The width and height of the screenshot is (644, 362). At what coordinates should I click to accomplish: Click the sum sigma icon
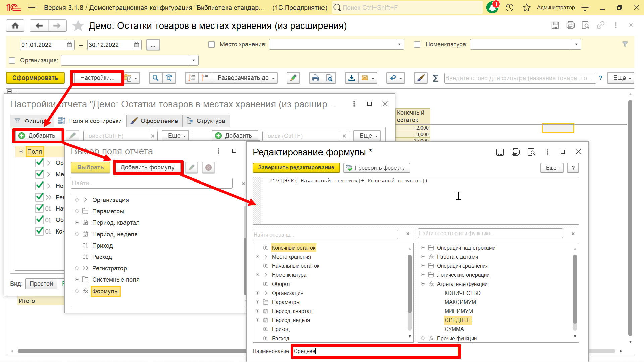(435, 78)
